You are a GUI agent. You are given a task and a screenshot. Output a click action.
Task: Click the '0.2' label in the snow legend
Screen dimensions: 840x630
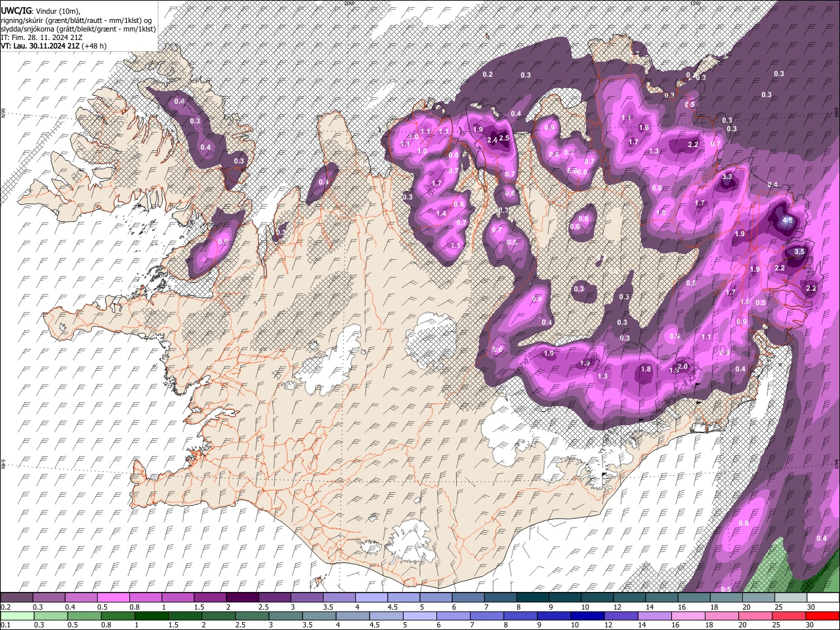[x=5, y=607]
